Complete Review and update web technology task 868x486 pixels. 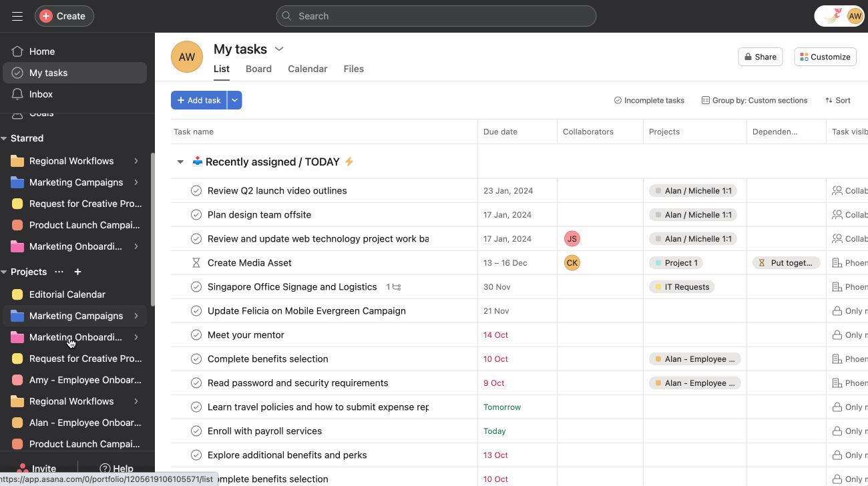coord(196,239)
